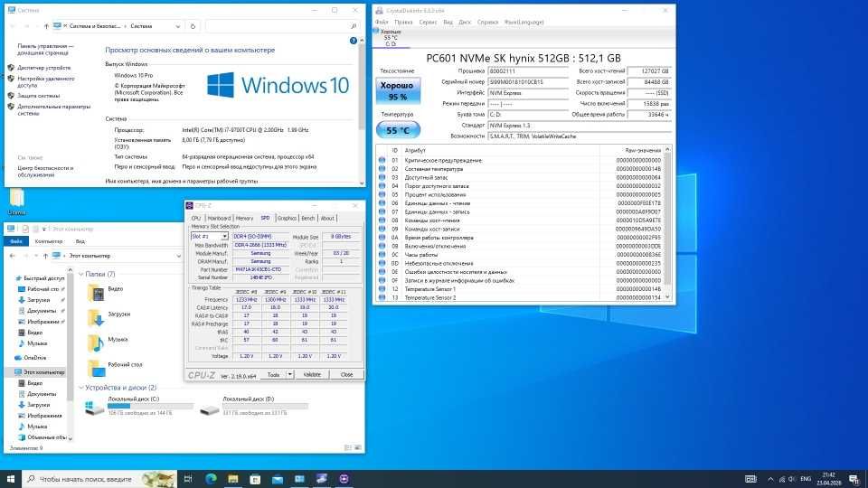Open the volume icon in system tray

coord(792,479)
